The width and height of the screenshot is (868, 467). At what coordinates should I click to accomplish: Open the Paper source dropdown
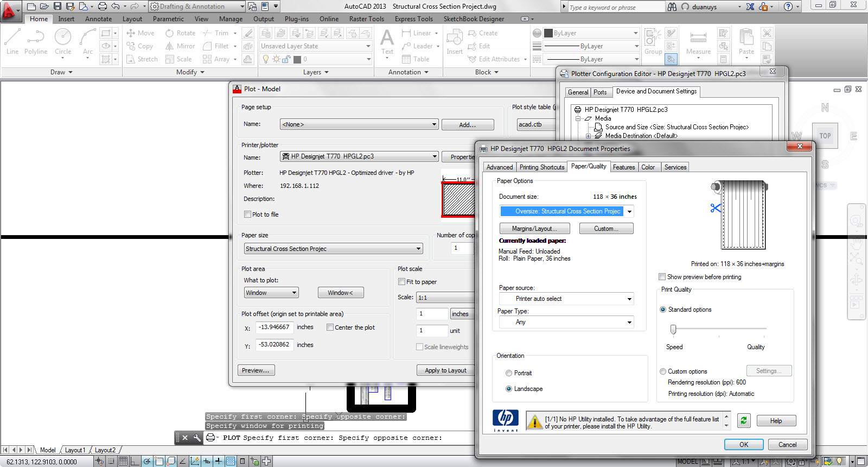[566, 299]
